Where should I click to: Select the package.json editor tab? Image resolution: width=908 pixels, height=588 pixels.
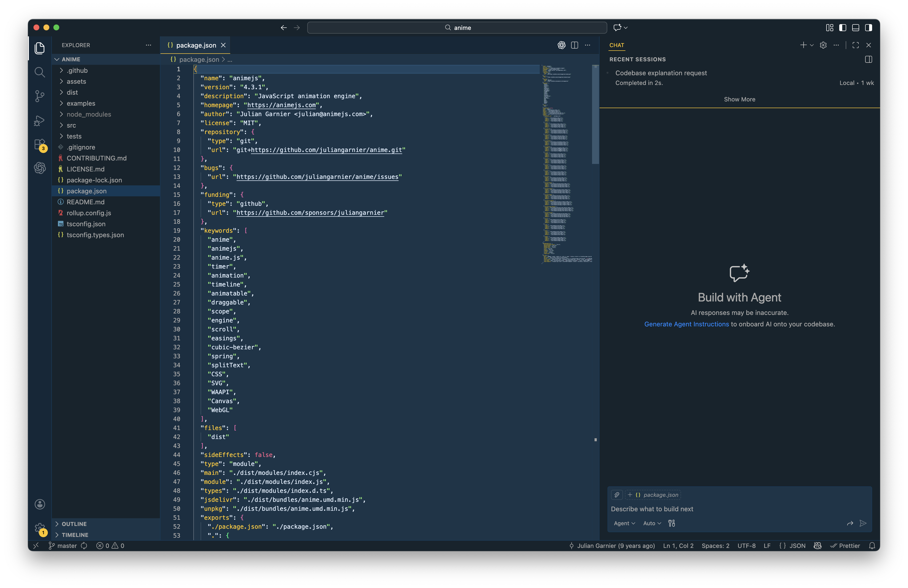click(x=195, y=45)
